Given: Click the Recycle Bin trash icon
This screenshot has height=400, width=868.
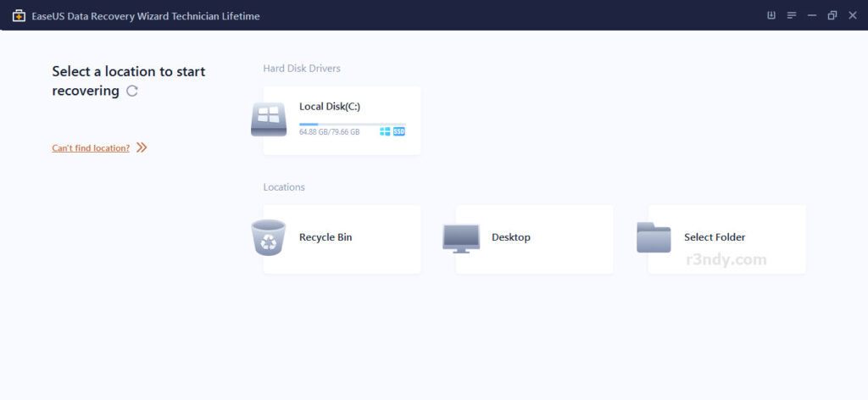Looking at the screenshot, I should (269, 237).
